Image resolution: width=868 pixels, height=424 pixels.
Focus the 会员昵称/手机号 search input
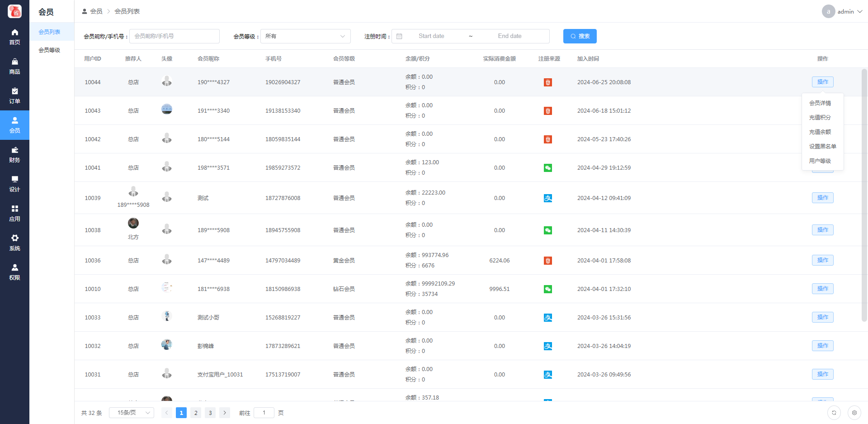click(175, 36)
